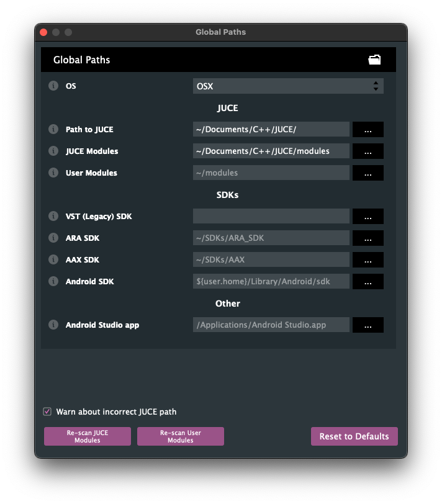Click the info icon beside Android Studio app
Viewport: 442px width, 504px height.
[x=53, y=325]
